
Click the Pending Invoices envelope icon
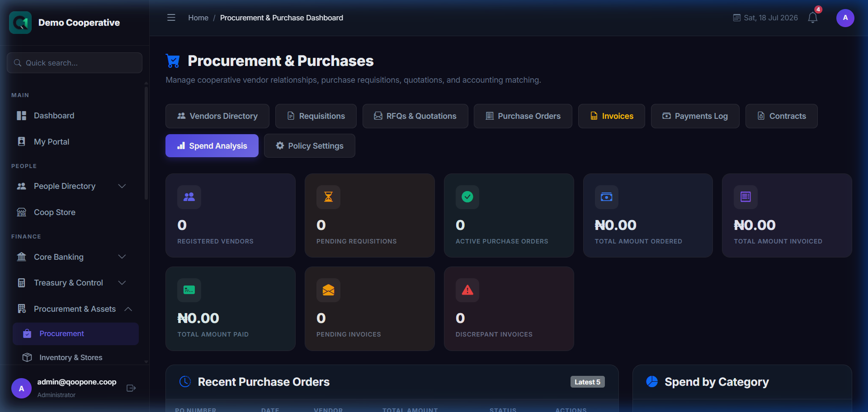328,290
